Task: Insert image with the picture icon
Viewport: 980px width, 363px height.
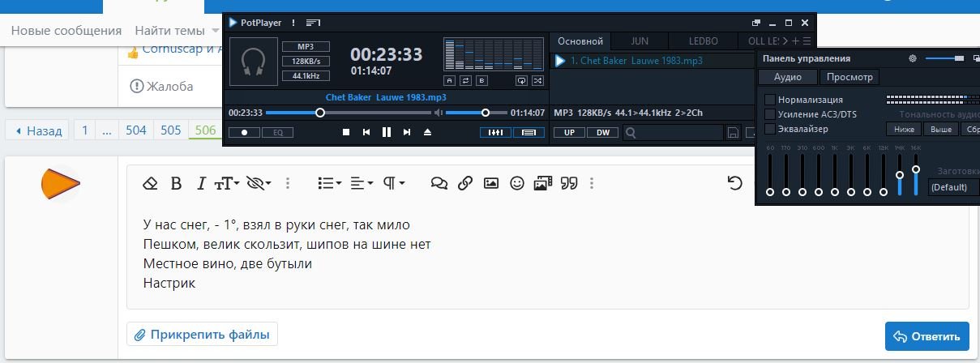Action: point(490,184)
